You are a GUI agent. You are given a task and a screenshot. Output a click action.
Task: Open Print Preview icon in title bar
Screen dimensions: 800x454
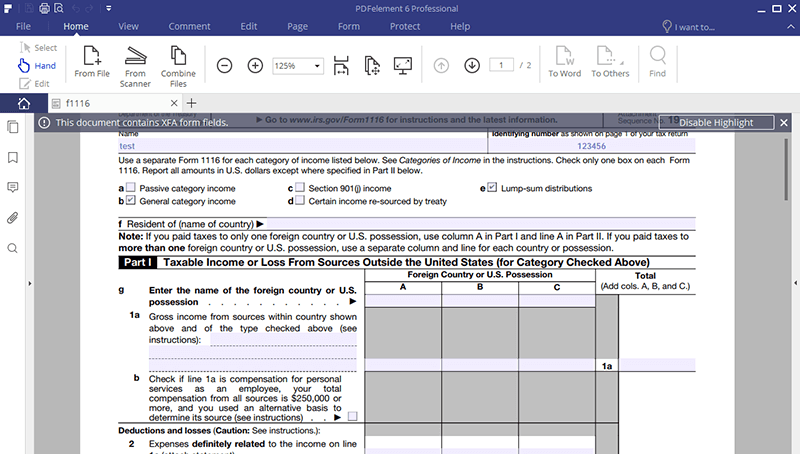(59, 8)
